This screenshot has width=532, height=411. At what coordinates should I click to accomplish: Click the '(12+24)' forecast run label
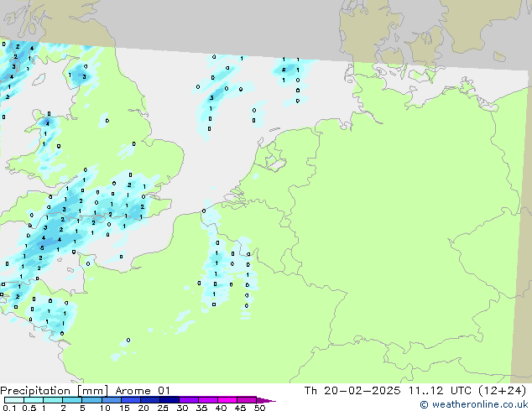tap(502, 391)
